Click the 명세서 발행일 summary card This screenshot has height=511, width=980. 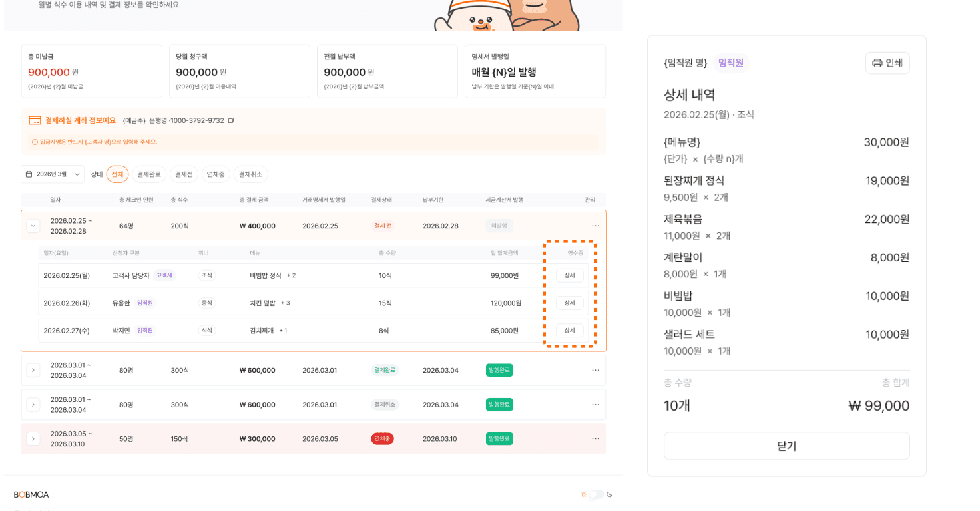[x=535, y=71]
